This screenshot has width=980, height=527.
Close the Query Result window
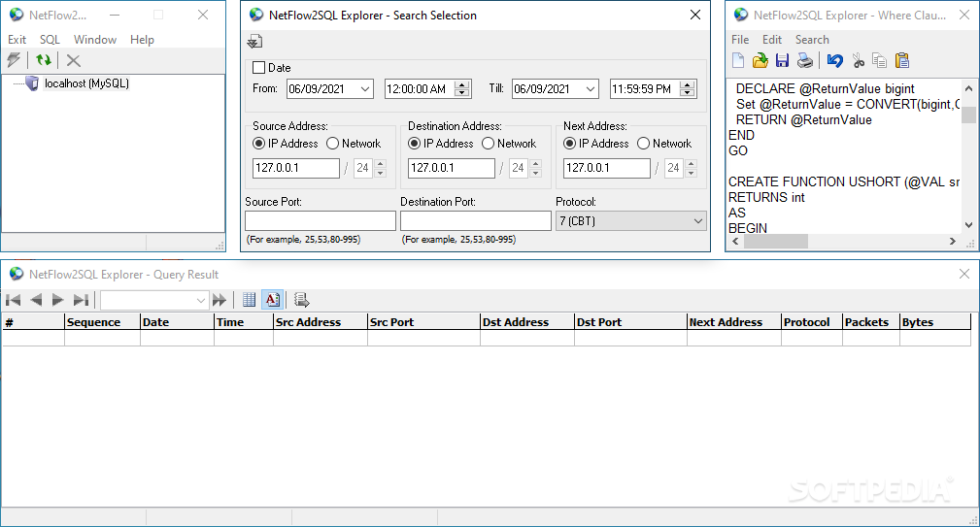963,274
